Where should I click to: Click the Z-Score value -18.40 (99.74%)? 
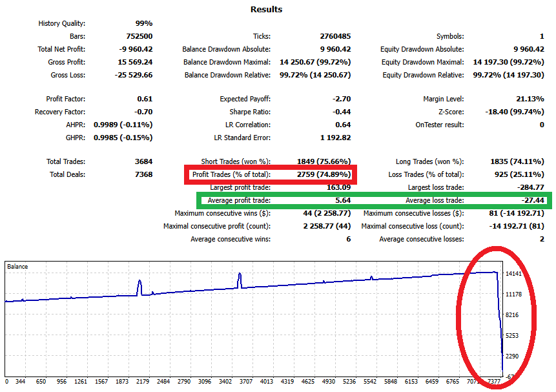pyautogui.click(x=514, y=112)
